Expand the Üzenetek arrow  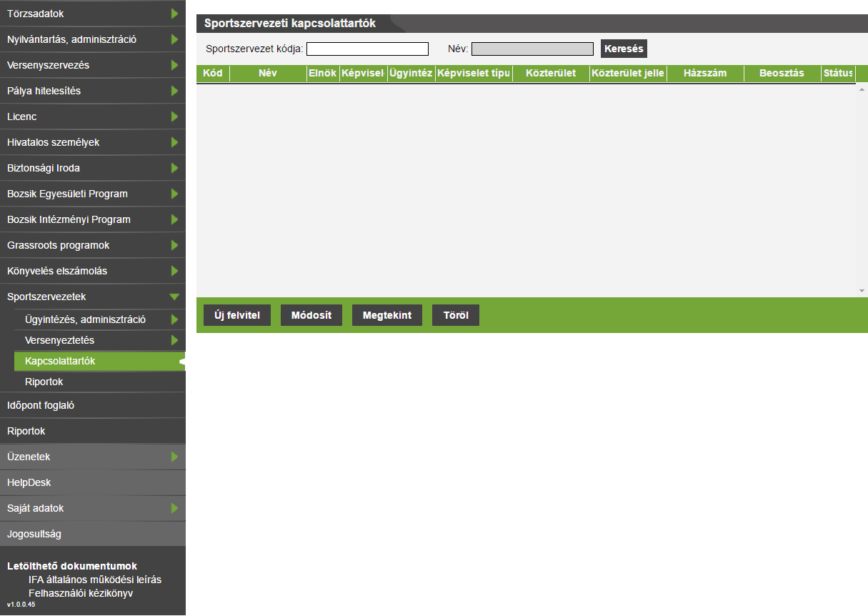[174, 457]
